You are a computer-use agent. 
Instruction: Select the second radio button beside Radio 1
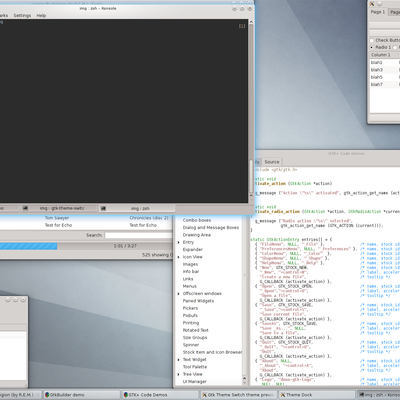395,47
